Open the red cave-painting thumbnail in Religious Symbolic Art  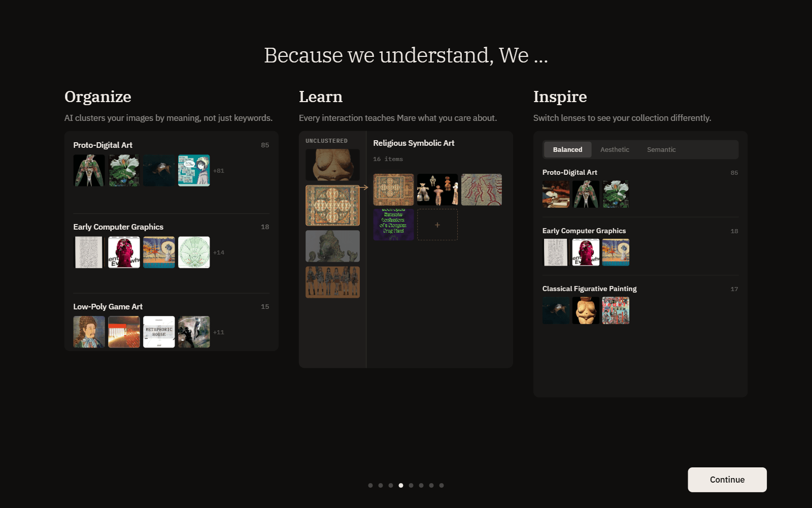click(482, 189)
